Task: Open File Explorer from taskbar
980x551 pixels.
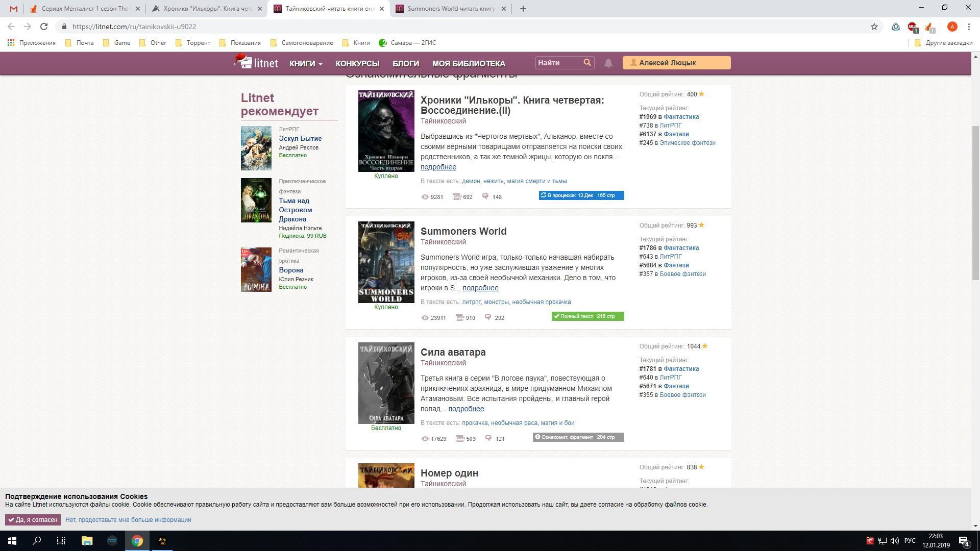Action: (87, 541)
